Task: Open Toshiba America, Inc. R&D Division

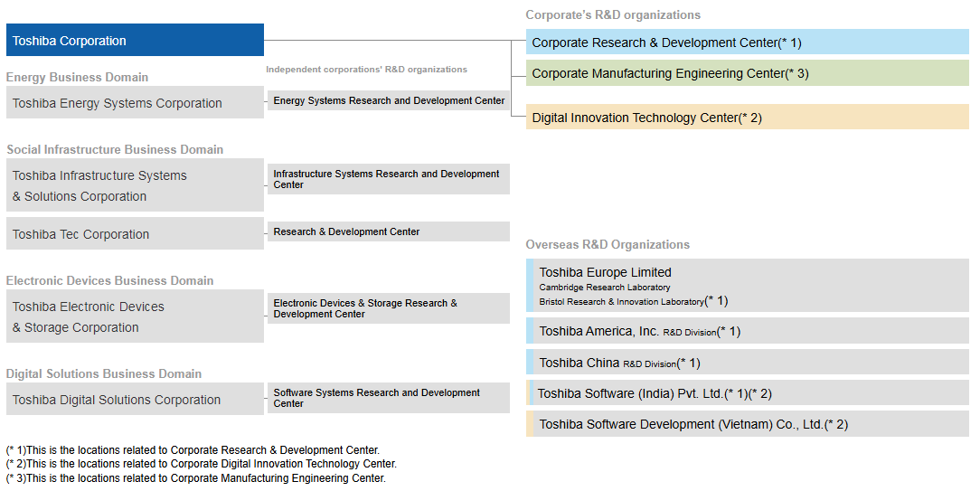Action: click(x=747, y=331)
